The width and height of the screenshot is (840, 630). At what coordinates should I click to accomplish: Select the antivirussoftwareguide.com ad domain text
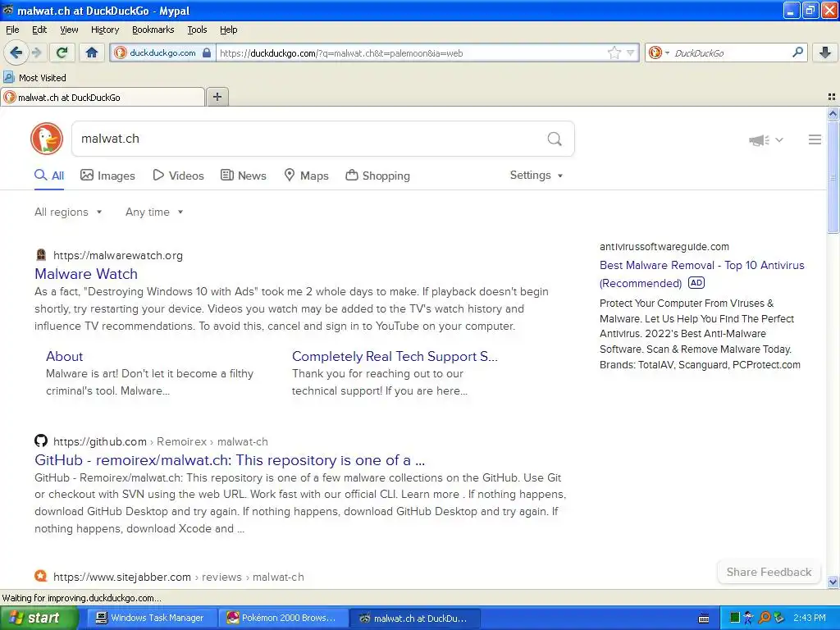tap(664, 246)
